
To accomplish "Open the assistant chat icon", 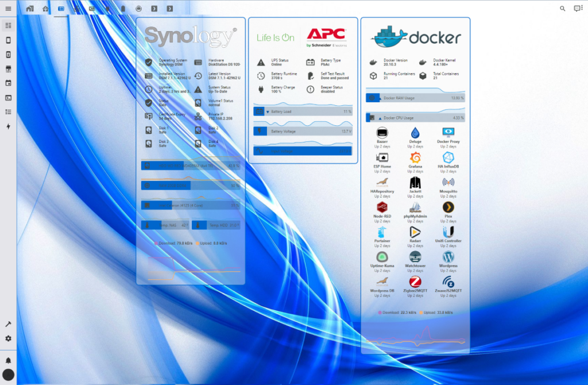I will coord(578,9).
